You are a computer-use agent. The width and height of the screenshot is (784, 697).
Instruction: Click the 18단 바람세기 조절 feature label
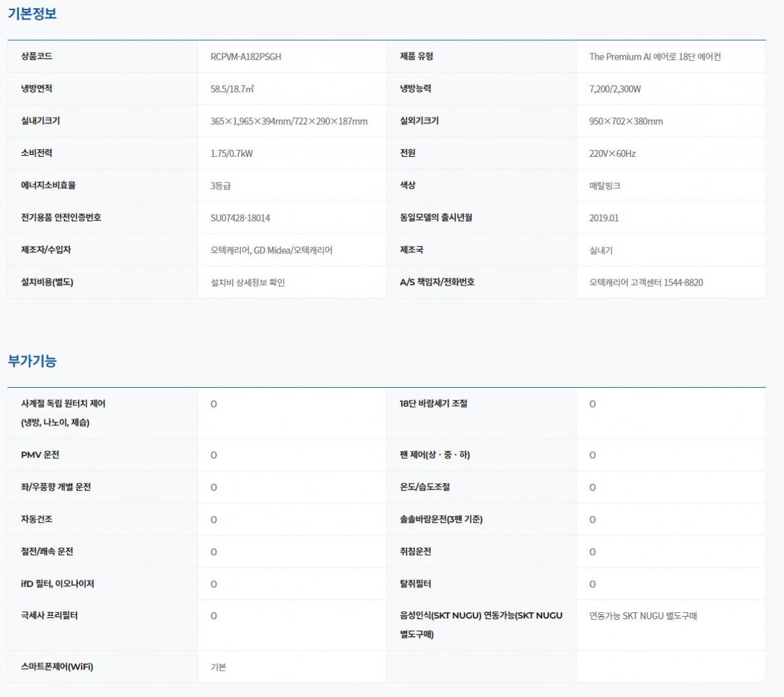coord(433,404)
